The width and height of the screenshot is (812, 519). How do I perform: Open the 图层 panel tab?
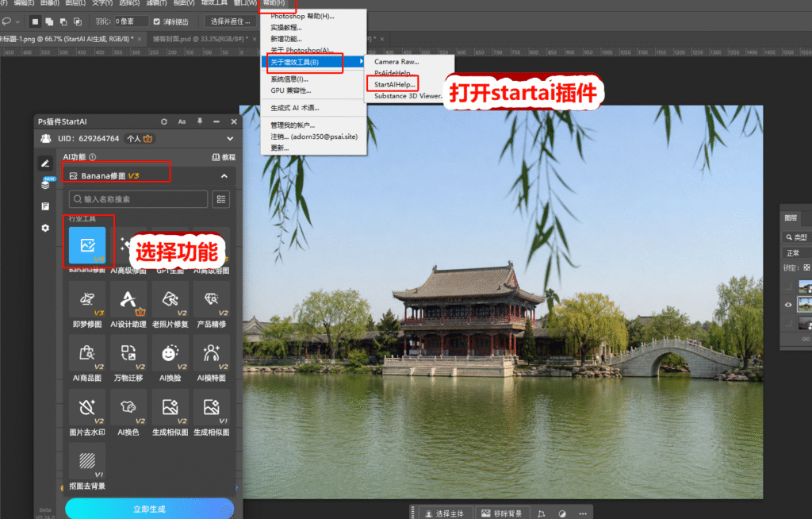791,217
